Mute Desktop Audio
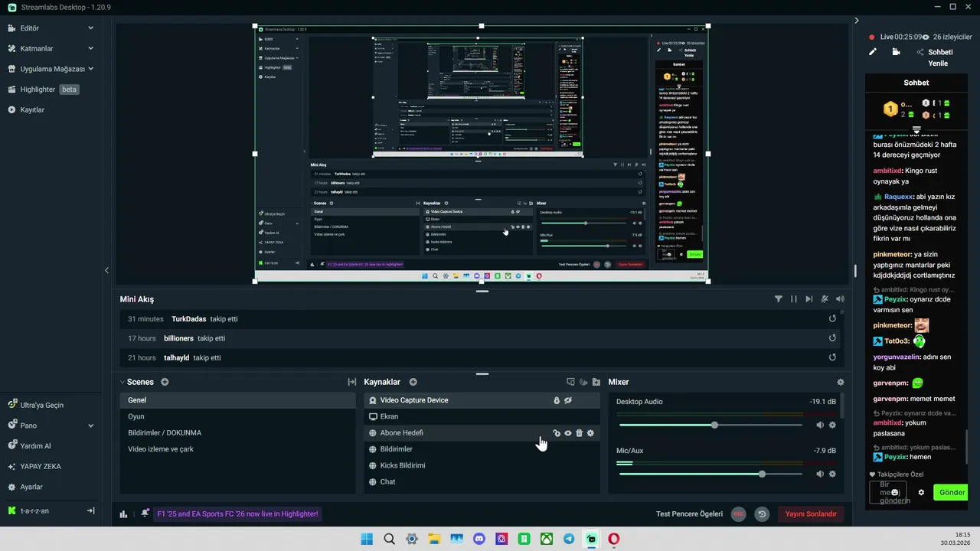The width and height of the screenshot is (980, 551). pyautogui.click(x=820, y=425)
